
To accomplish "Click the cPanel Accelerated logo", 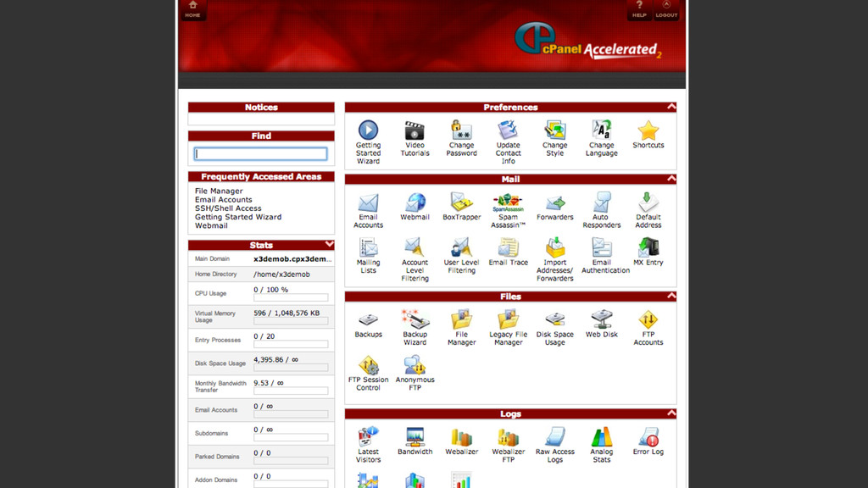I will (x=588, y=40).
